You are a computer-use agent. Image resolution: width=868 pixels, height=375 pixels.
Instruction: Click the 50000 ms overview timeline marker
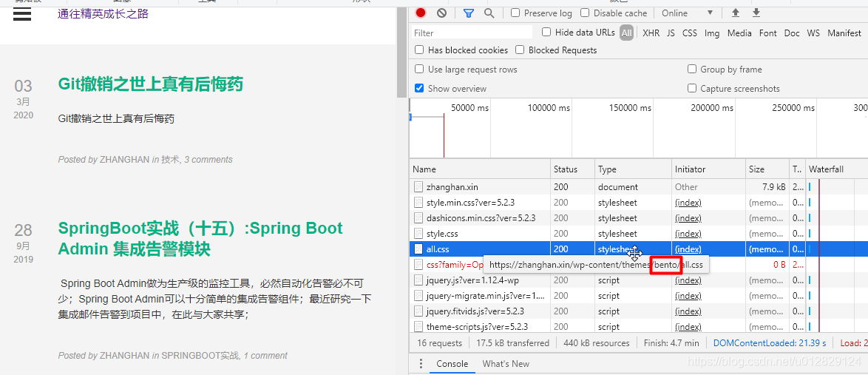tap(469, 108)
